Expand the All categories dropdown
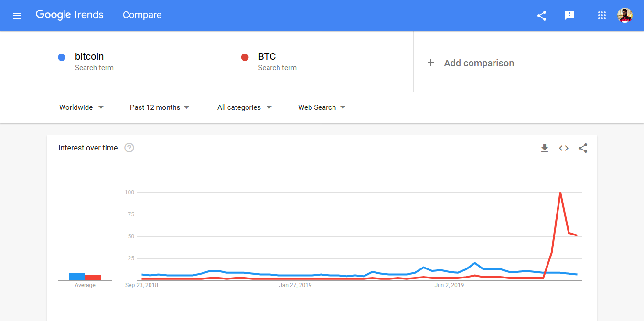Screen dimensions: 644x321 pos(244,107)
